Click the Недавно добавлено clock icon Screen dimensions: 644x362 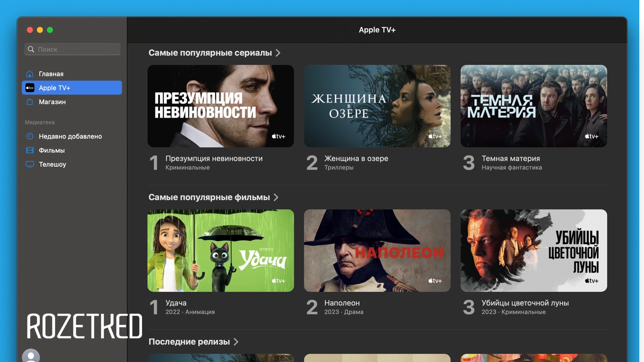click(30, 136)
